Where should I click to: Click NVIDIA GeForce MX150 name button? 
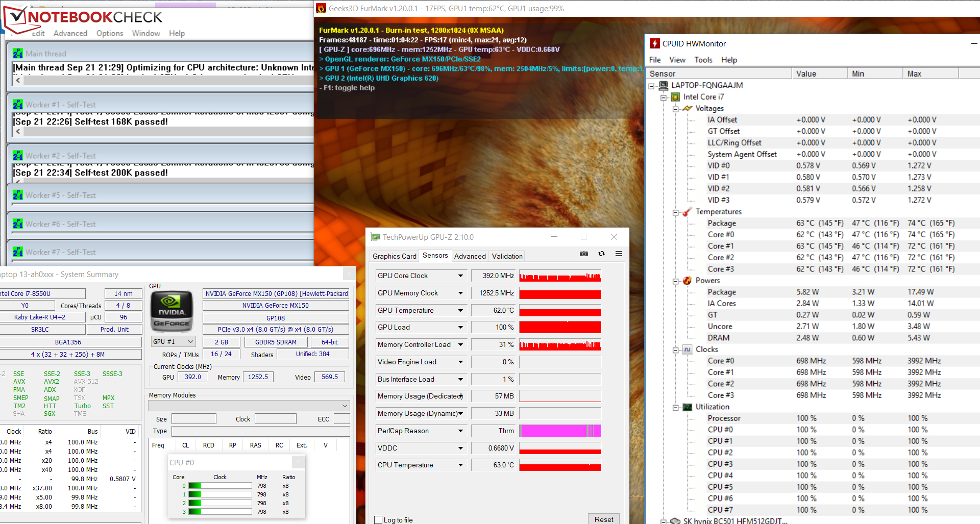click(276, 305)
